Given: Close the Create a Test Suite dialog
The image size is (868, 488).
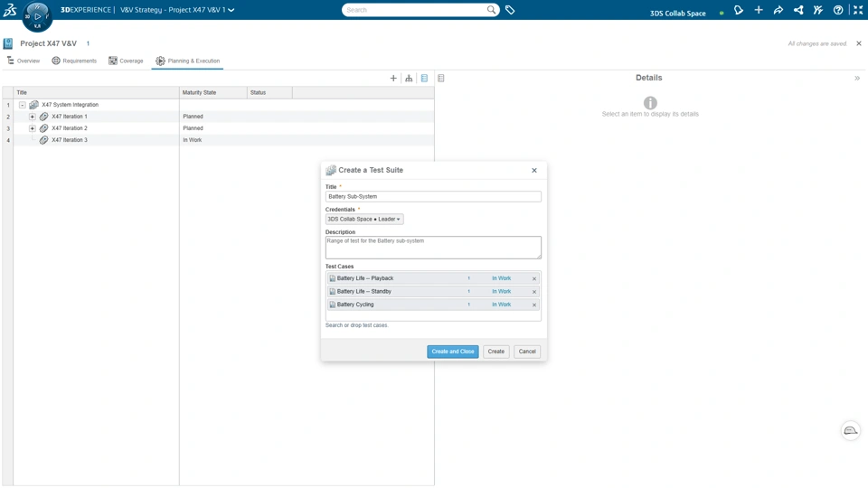Looking at the screenshot, I should click(534, 171).
